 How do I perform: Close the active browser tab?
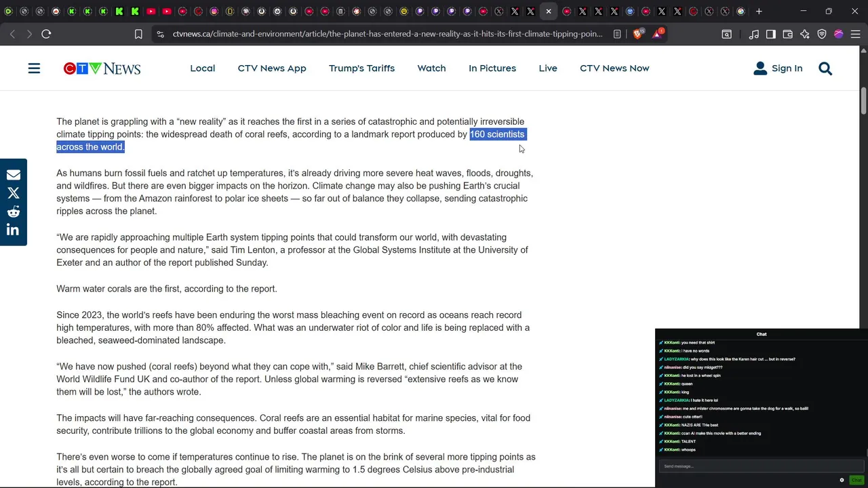[x=549, y=12]
